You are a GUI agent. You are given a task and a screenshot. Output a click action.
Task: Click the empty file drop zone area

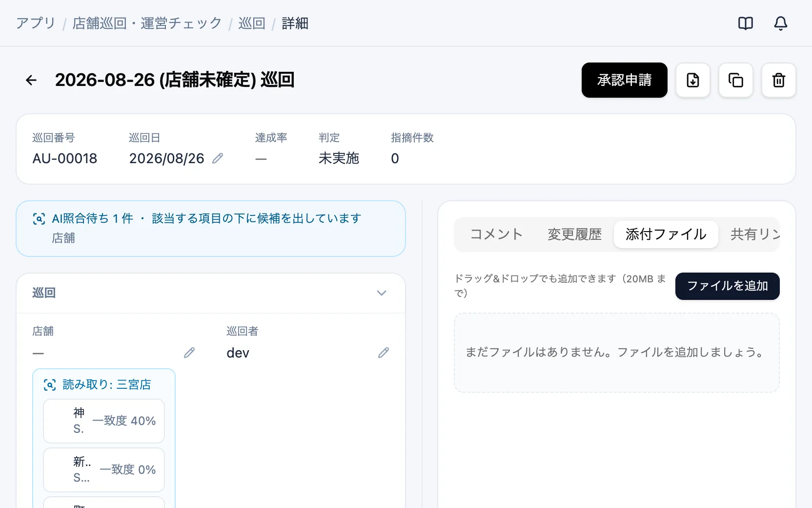click(x=617, y=353)
